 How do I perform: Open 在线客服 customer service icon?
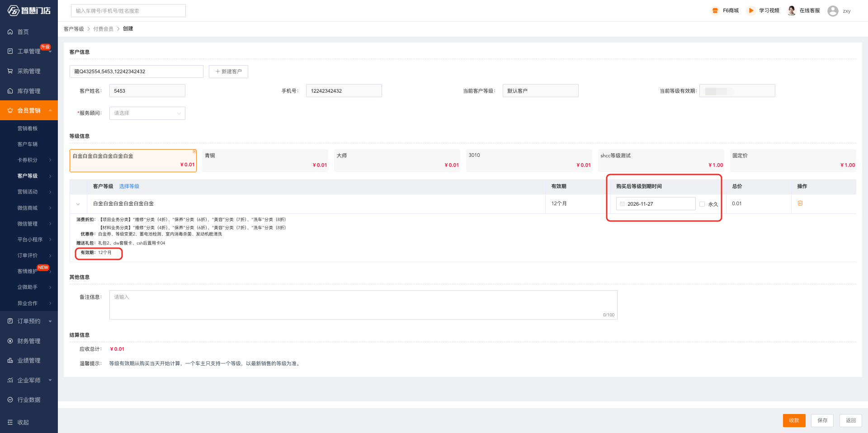coord(792,11)
